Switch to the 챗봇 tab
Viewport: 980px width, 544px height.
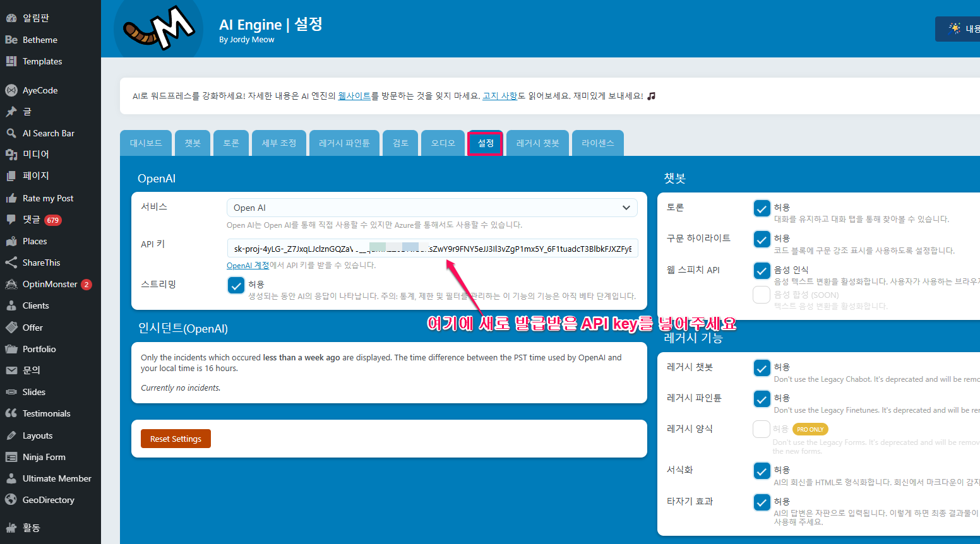(193, 143)
